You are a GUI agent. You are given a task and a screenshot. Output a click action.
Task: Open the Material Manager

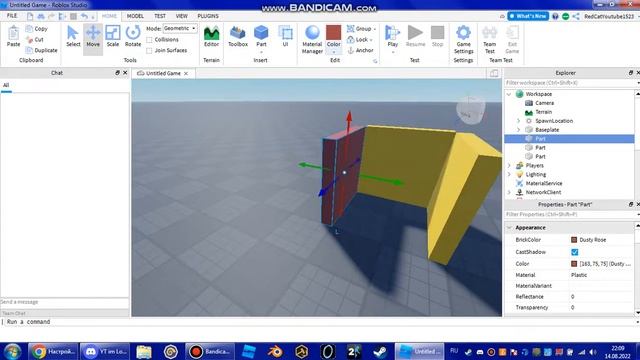(x=312, y=40)
